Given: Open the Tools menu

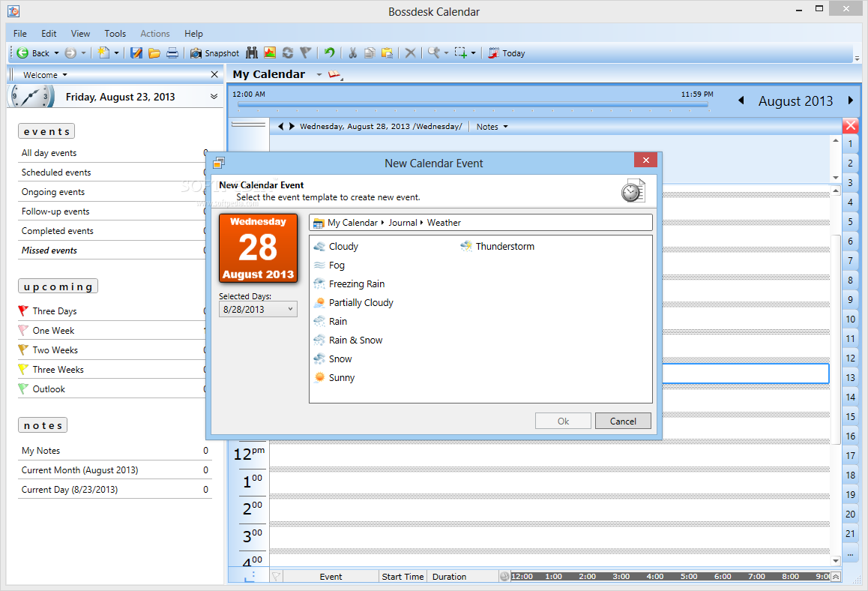Looking at the screenshot, I should [115, 34].
